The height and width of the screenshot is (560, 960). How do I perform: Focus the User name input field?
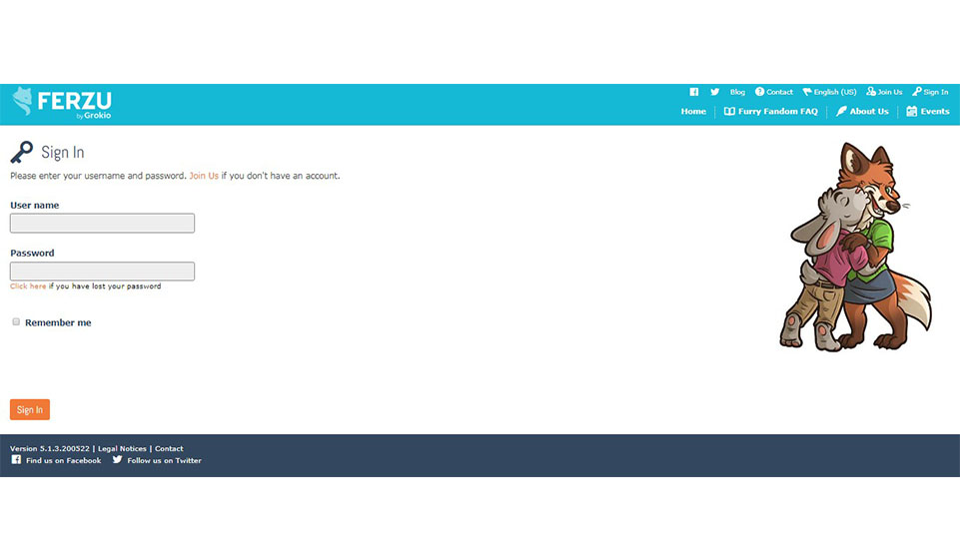[102, 224]
